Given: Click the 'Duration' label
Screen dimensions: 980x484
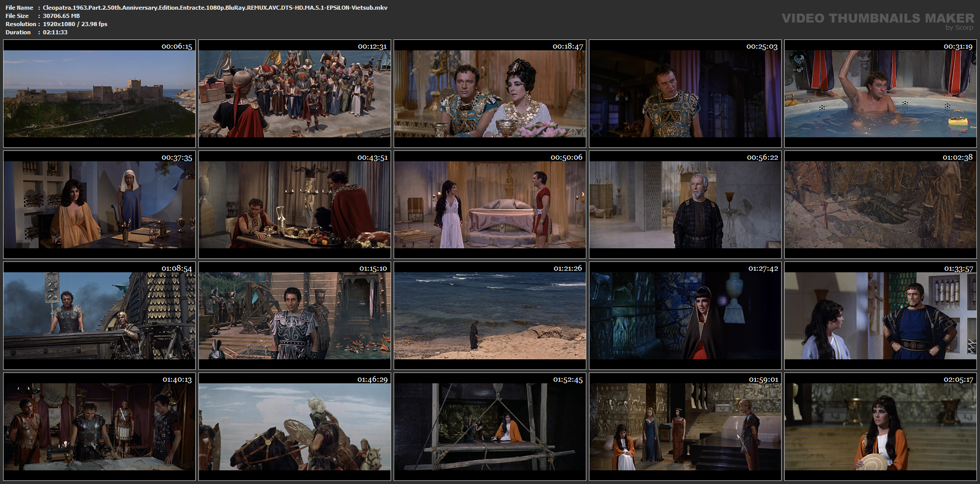Looking at the screenshot, I should pyautogui.click(x=18, y=32).
